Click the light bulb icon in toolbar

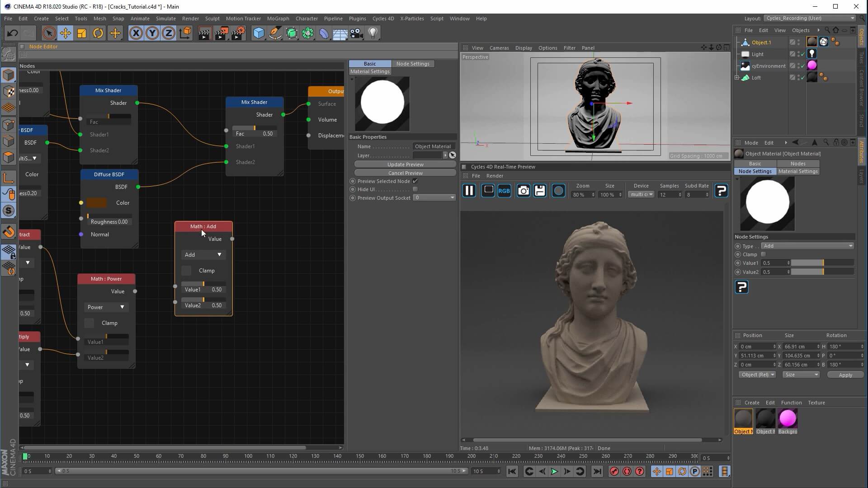[x=373, y=33]
